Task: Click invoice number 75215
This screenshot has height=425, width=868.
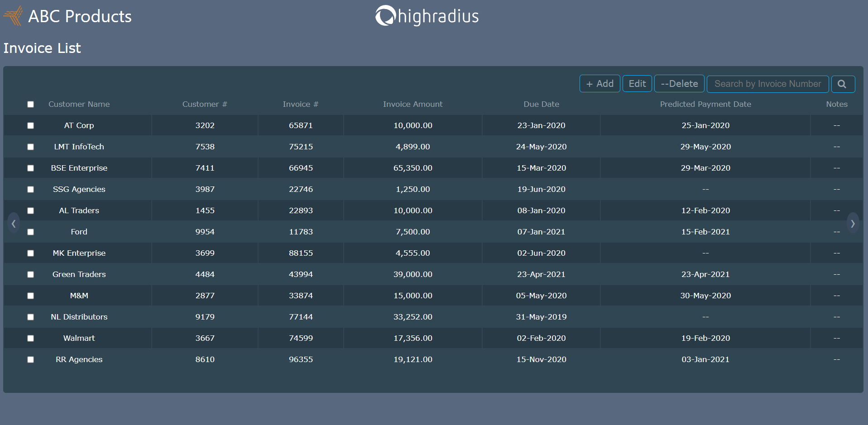Action: [301, 147]
